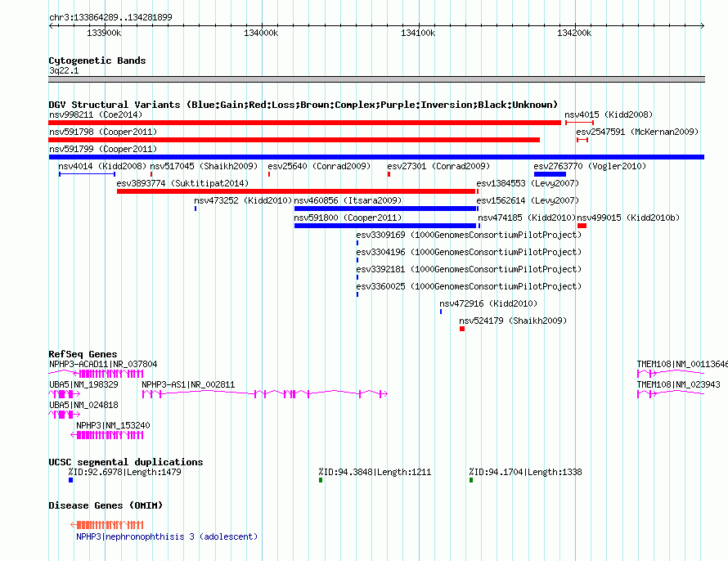This screenshot has width=728, height=561.
Task: Open NPHP3|nephronophthisis 3 (adolescent) link
Action: click(x=167, y=536)
